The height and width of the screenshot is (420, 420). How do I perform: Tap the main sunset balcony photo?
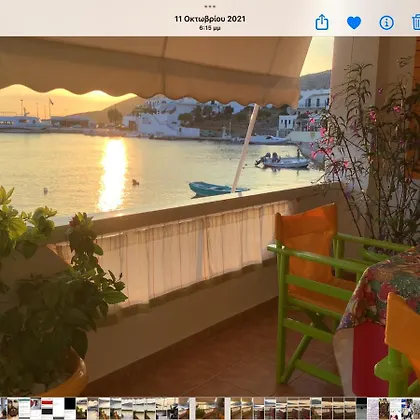(210, 216)
